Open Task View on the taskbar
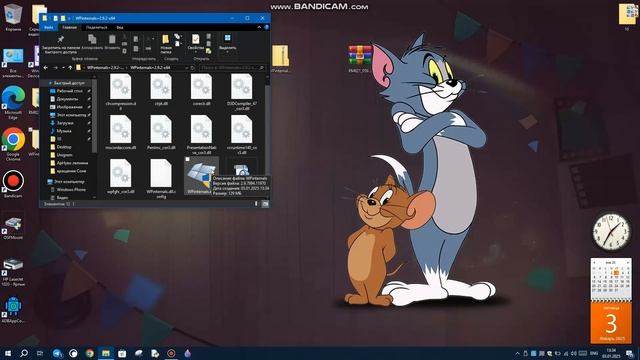This screenshot has height=360, width=640. point(40,353)
